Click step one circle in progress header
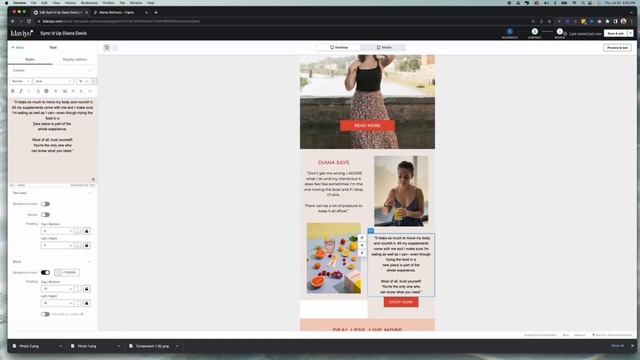This screenshot has height=360, width=640. coord(509,31)
